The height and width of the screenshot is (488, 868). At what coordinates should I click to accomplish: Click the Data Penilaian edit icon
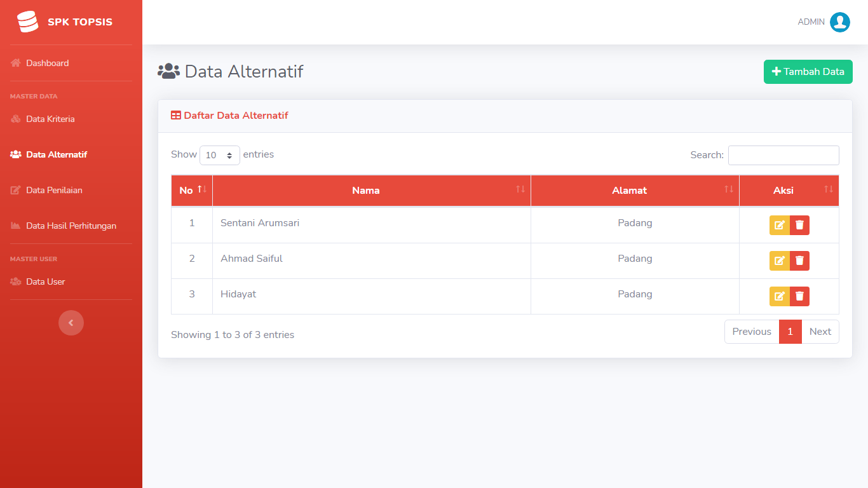point(16,190)
